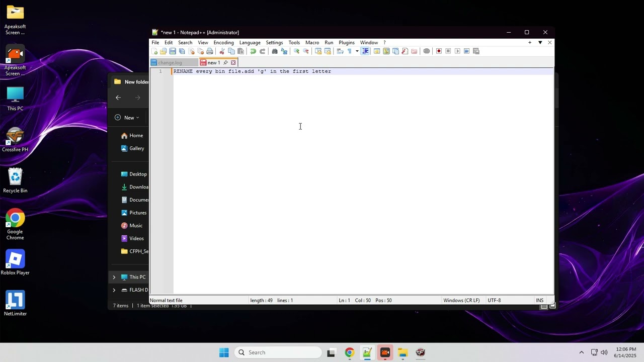Click the Windows Start button
The height and width of the screenshot is (362, 644).
coord(224,352)
